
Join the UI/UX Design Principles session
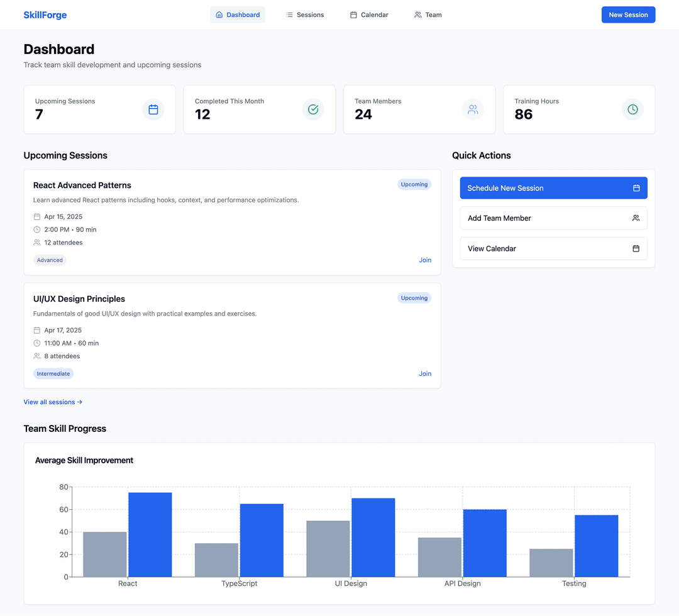[425, 374]
